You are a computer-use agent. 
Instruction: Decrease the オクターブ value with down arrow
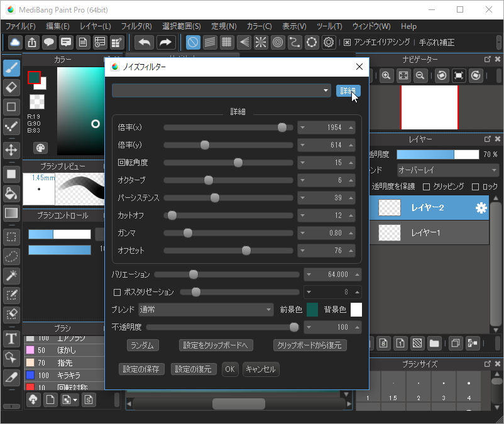(302, 180)
